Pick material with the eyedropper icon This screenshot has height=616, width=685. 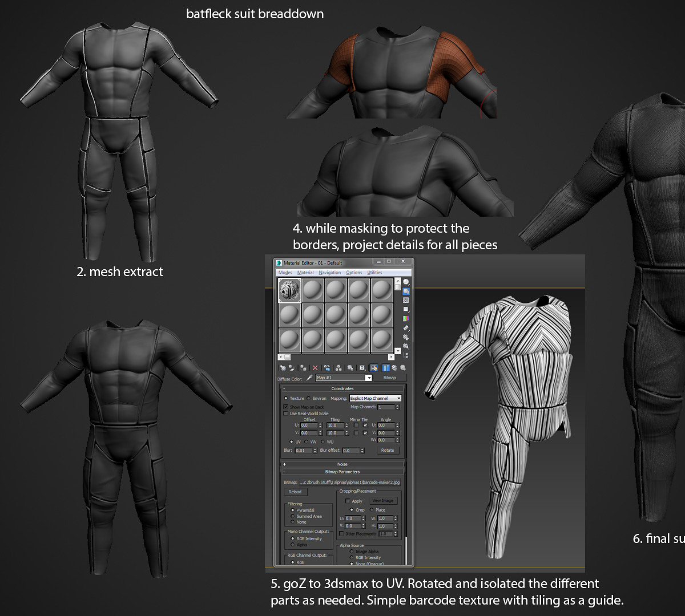[x=309, y=378]
